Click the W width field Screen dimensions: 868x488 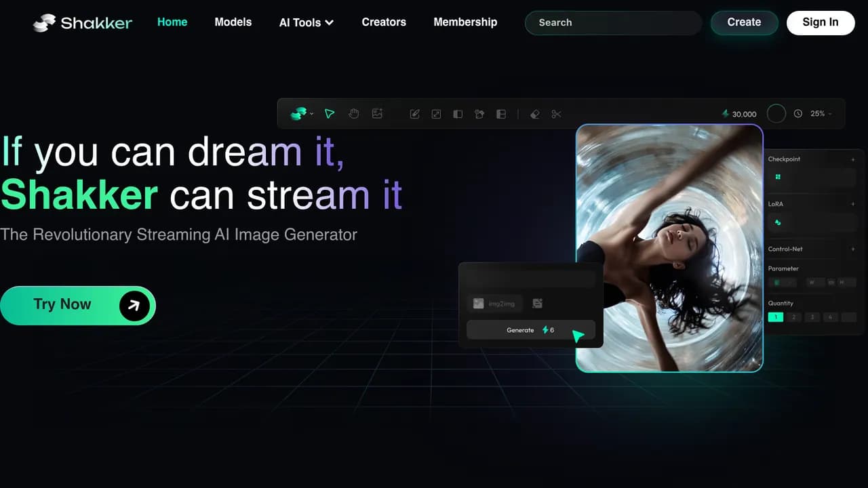coord(814,282)
